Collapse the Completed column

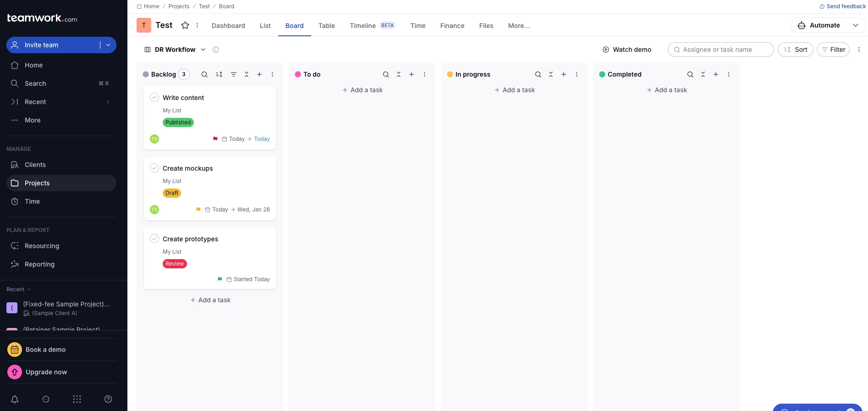pyautogui.click(x=703, y=74)
